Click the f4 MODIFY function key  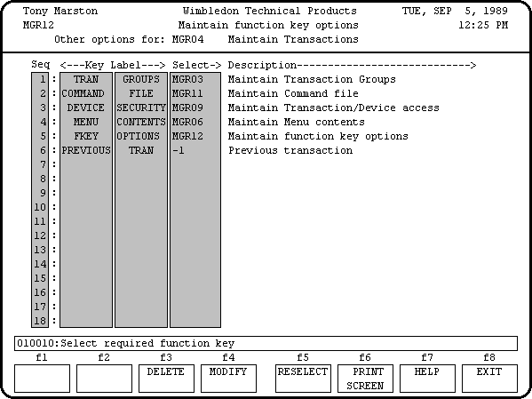pos(228,379)
